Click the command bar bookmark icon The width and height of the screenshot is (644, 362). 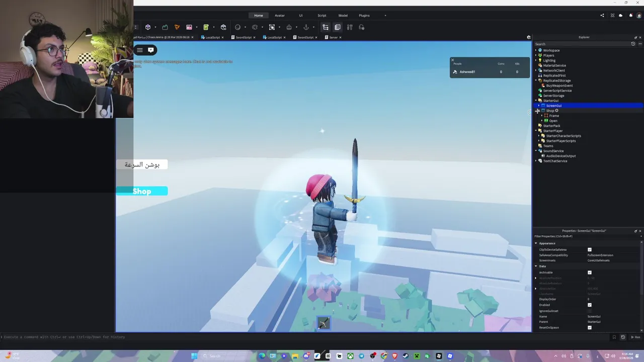[614, 337]
